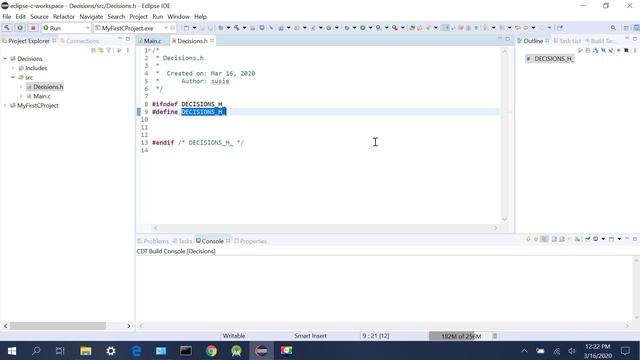Click the green Run launch button
This screenshot has height=360, width=640.
(20, 28)
